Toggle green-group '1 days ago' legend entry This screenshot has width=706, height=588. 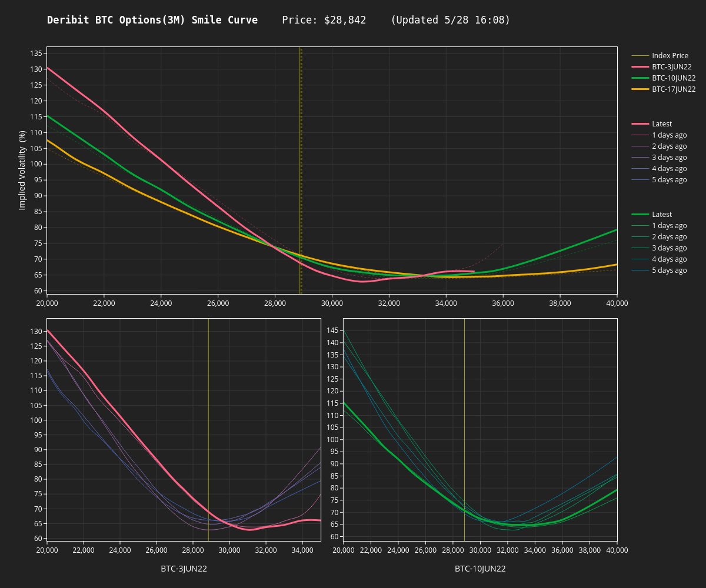coord(659,226)
